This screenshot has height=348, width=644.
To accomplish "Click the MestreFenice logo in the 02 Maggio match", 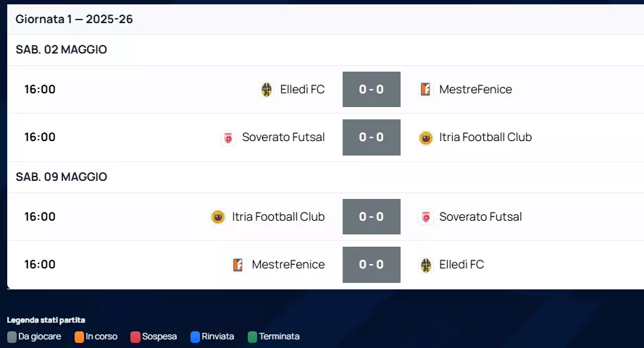I will click(426, 90).
